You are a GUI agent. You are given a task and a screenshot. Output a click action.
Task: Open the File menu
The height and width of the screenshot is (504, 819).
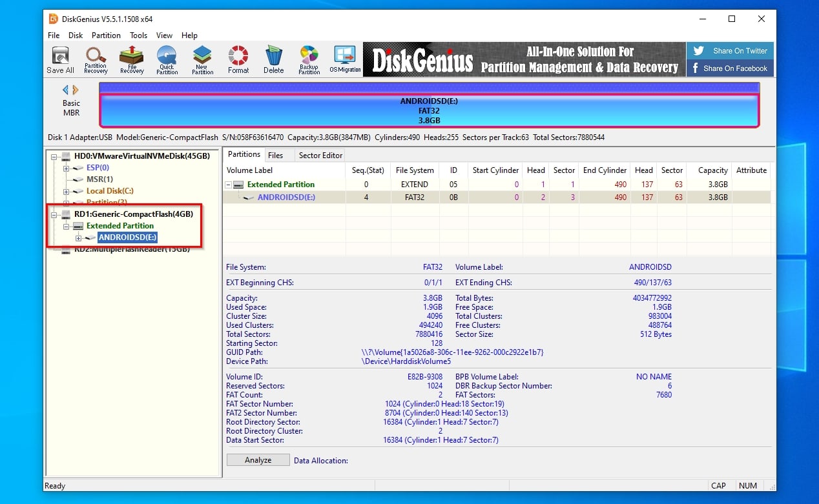click(x=54, y=35)
